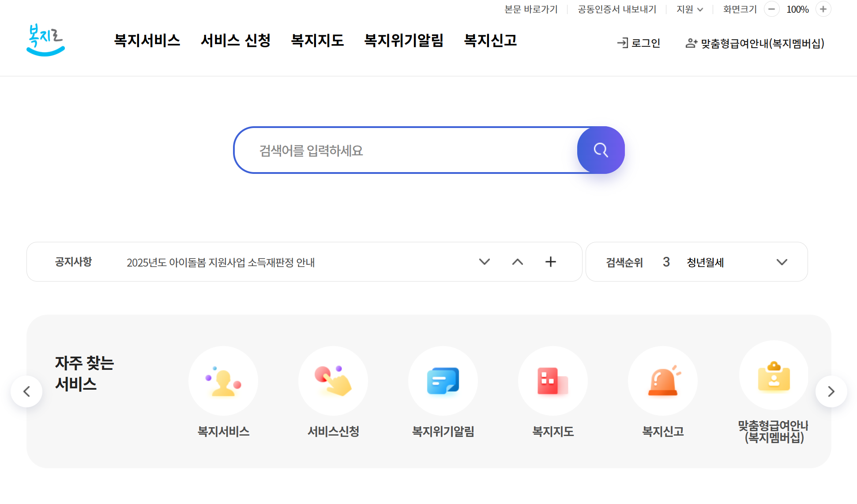Increase screen size with the plus control
The width and height of the screenshot is (857, 504).
823,9
